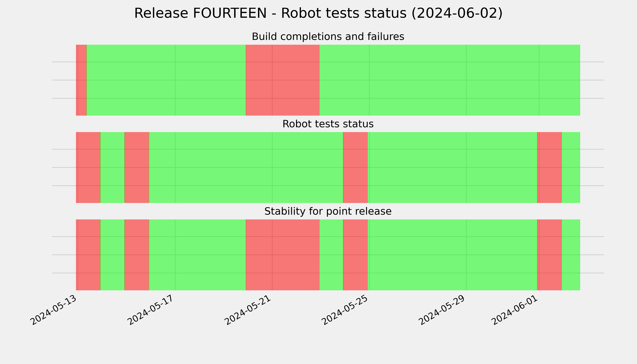
Task: Click wide red block in Stability chart
Action: (283, 255)
